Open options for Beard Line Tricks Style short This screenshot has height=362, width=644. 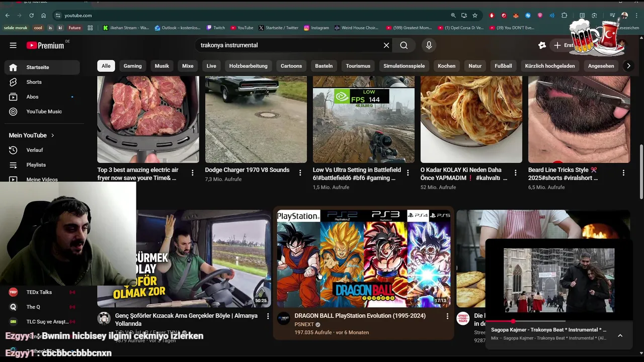point(623,173)
